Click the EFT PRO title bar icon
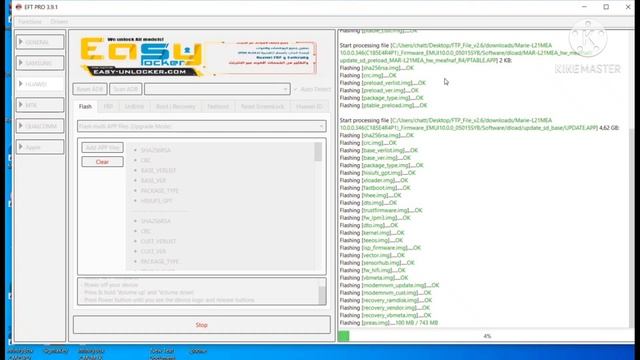The width and height of the screenshot is (640, 360). click(18, 7)
